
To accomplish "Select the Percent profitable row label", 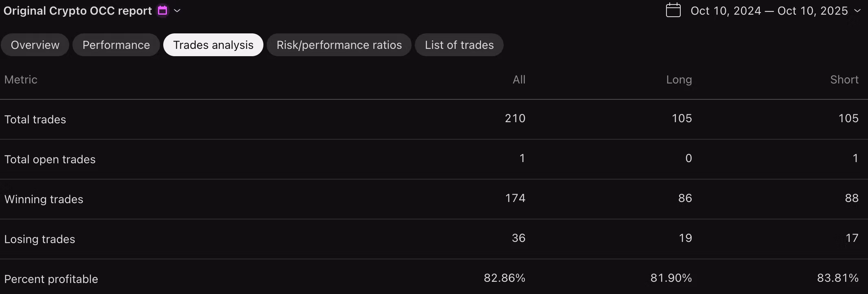I will 51,279.
